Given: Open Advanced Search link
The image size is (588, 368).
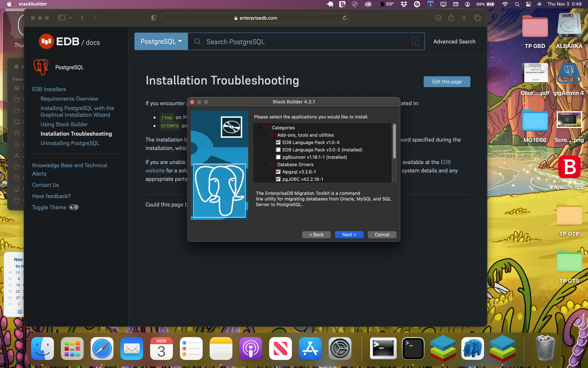Looking at the screenshot, I should (454, 42).
